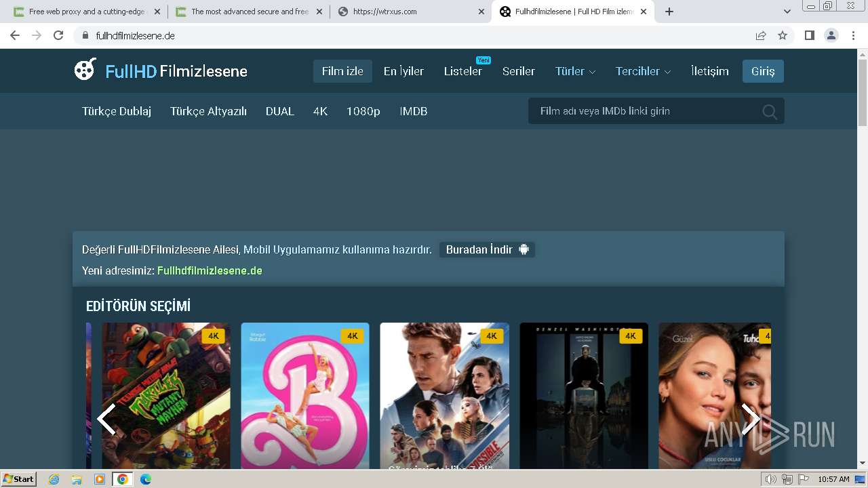Open the Mission Impossible movie poster
This screenshot has width=868, height=488.
tap(444, 396)
